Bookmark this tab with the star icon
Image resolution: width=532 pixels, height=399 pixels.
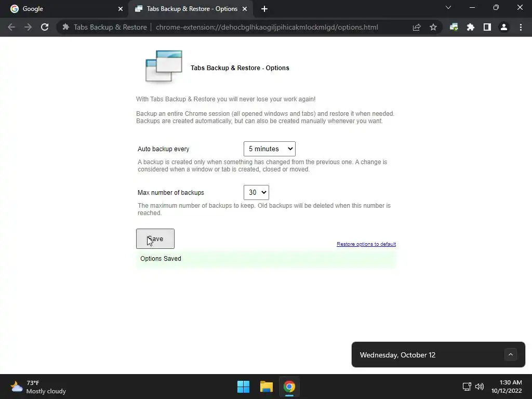(x=433, y=27)
